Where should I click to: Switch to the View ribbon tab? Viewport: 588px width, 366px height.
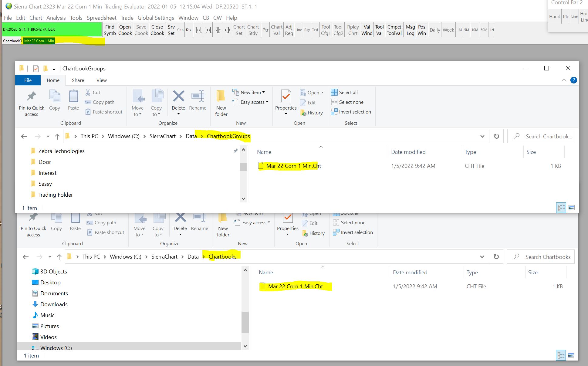click(101, 80)
